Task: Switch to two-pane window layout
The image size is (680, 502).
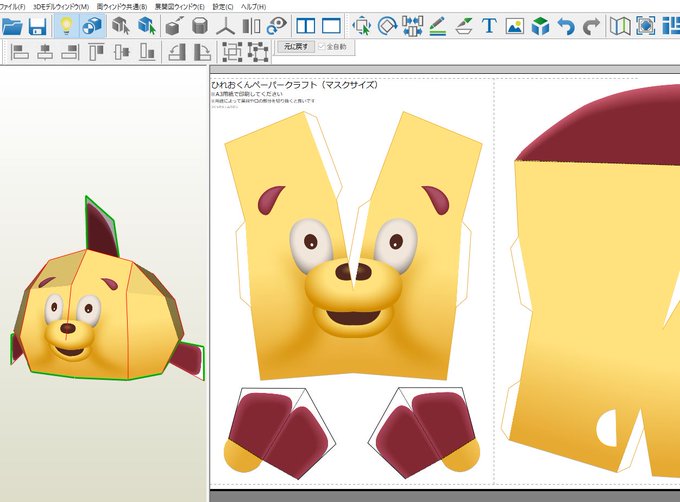Action: point(305,26)
